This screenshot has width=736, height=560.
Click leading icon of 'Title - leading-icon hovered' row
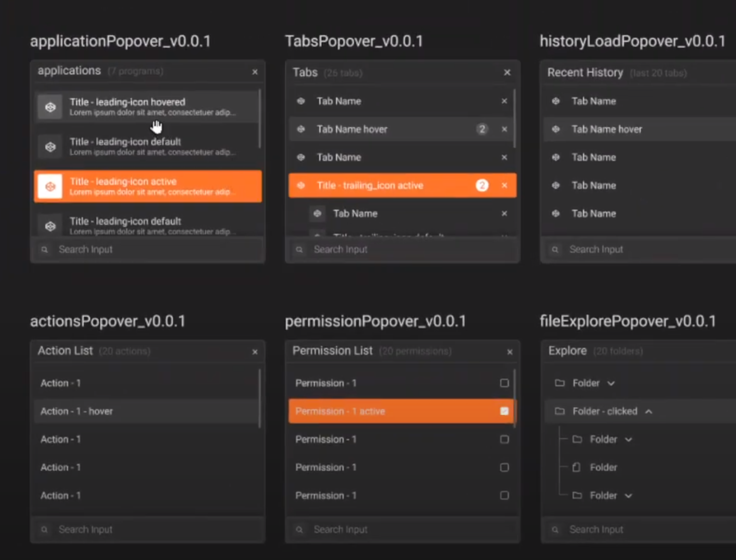click(x=50, y=107)
